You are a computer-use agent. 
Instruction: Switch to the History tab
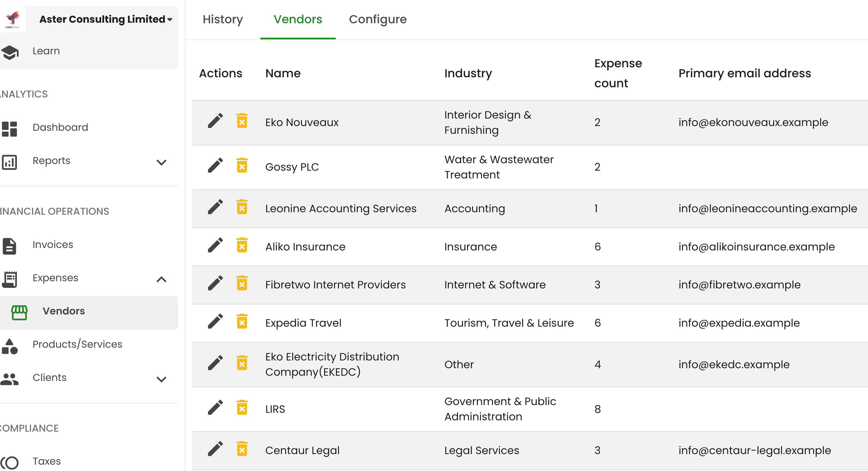tap(223, 19)
